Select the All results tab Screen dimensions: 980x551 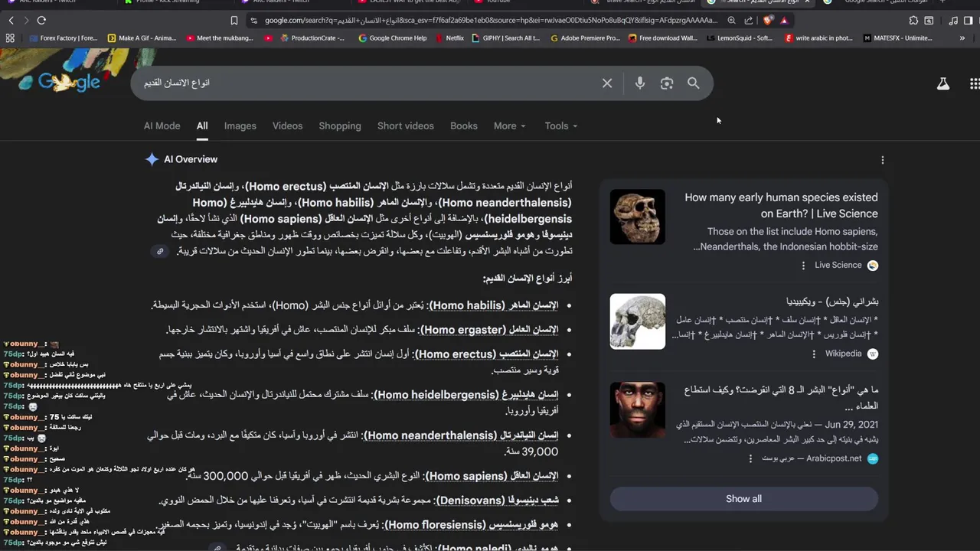pyautogui.click(x=202, y=126)
